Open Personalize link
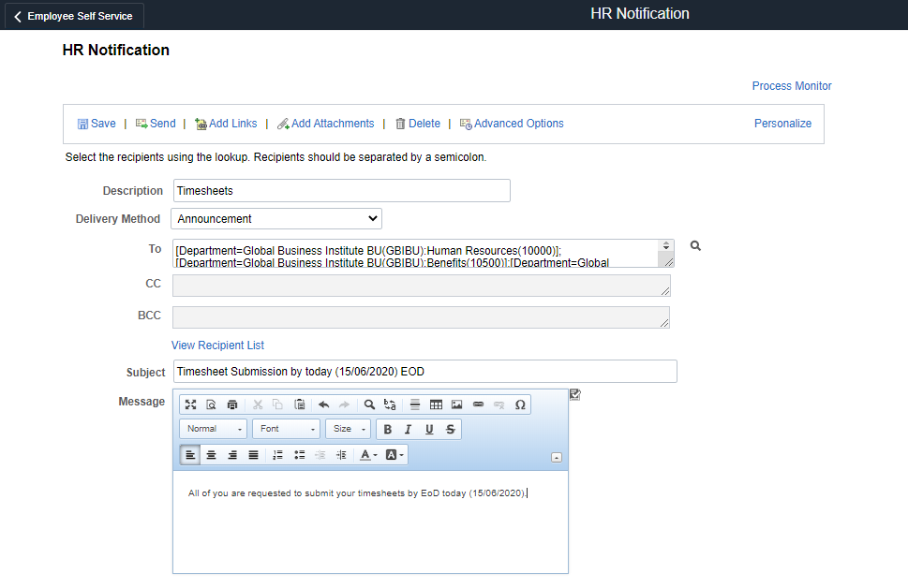 click(782, 124)
